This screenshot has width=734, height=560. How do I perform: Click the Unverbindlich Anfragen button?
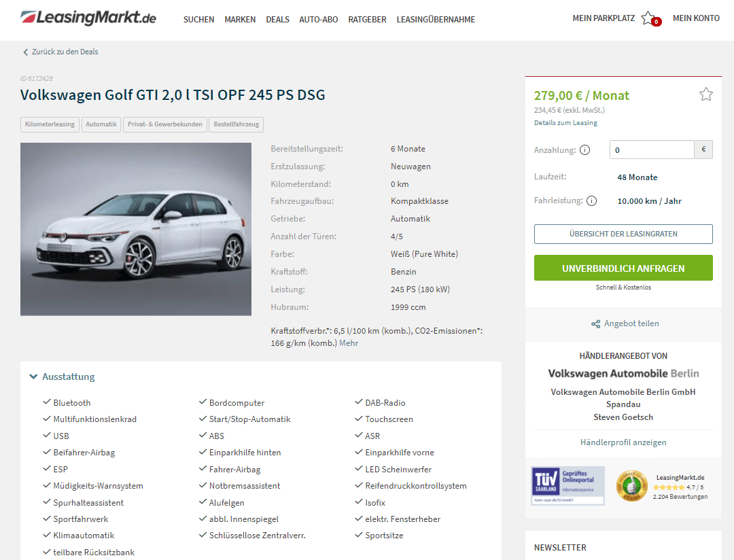tap(623, 268)
